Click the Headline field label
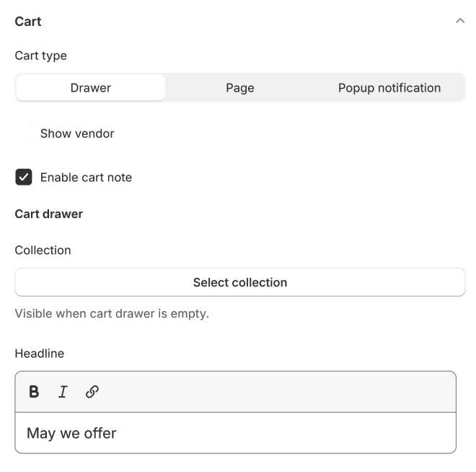The image size is (476, 472). coord(40,354)
